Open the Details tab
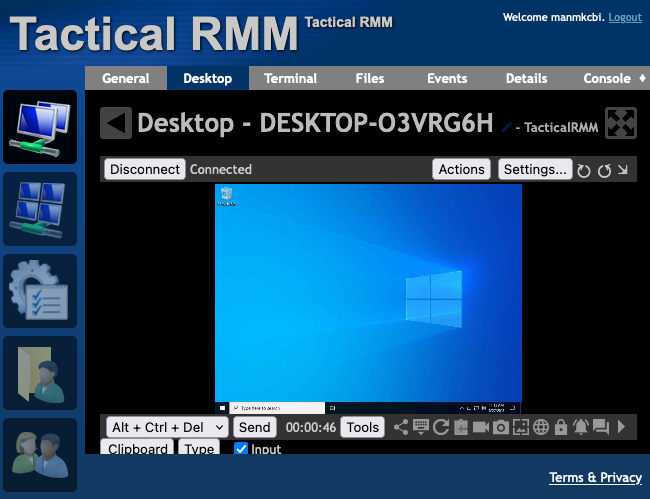Viewport: 650px width, 499px height. click(526, 78)
